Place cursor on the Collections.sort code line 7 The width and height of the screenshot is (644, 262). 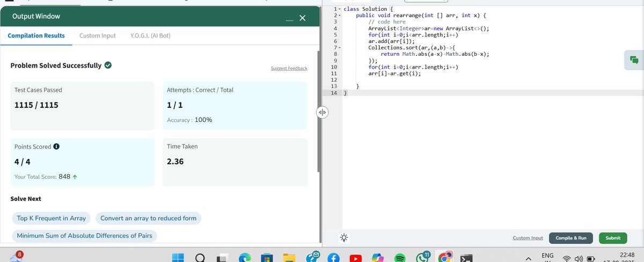411,48
